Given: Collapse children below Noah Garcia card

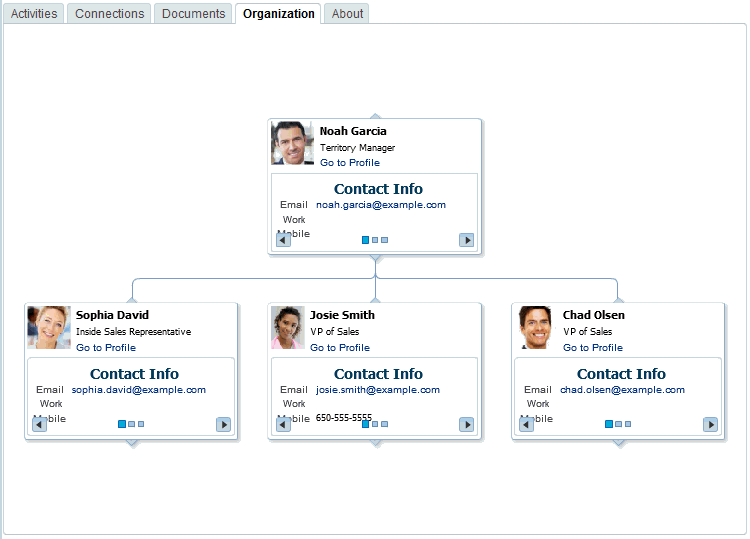Looking at the screenshot, I should coord(375,258).
